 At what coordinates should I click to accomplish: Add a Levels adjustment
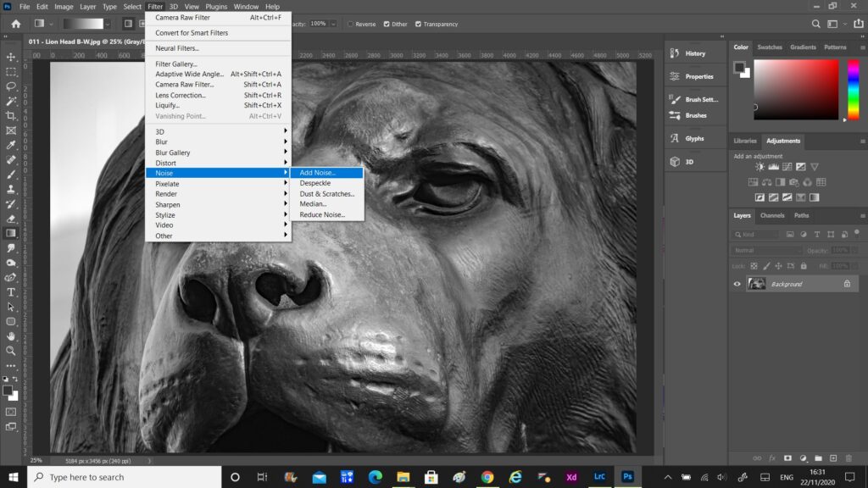coord(773,167)
